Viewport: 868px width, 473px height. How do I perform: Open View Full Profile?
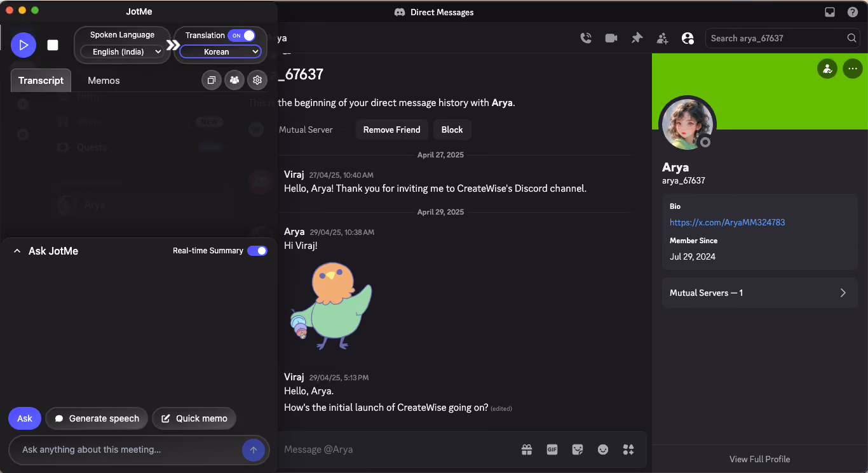760,459
